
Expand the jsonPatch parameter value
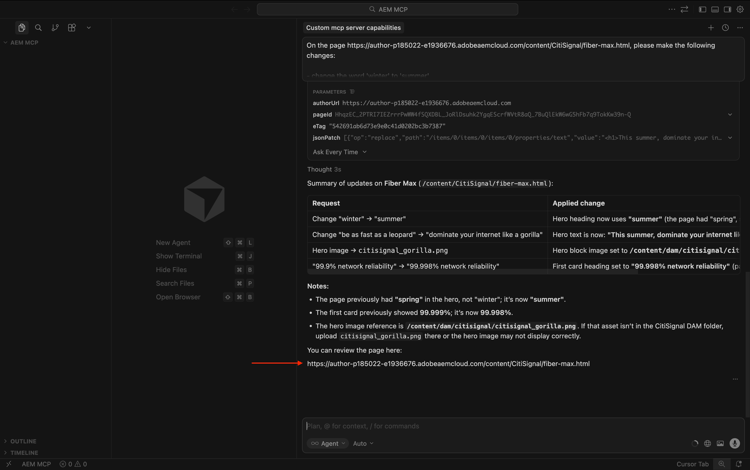730,138
